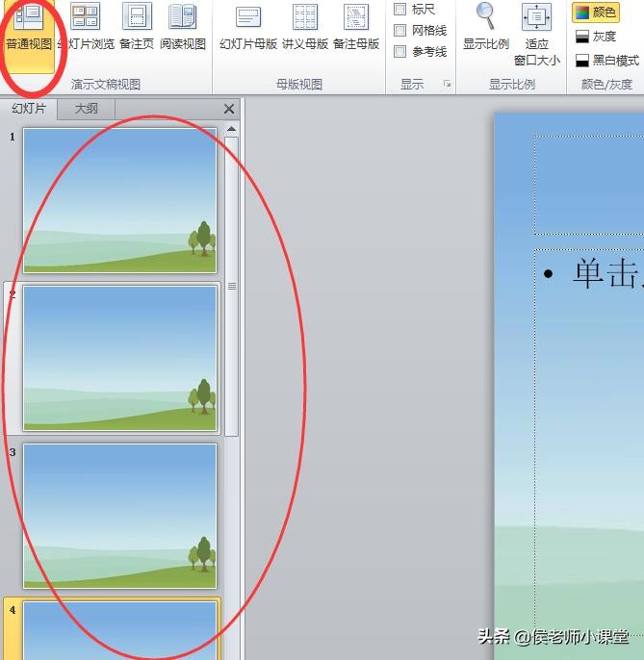Select slide 4 thumbnail
The image size is (644, 660).
tap(120, 630)
